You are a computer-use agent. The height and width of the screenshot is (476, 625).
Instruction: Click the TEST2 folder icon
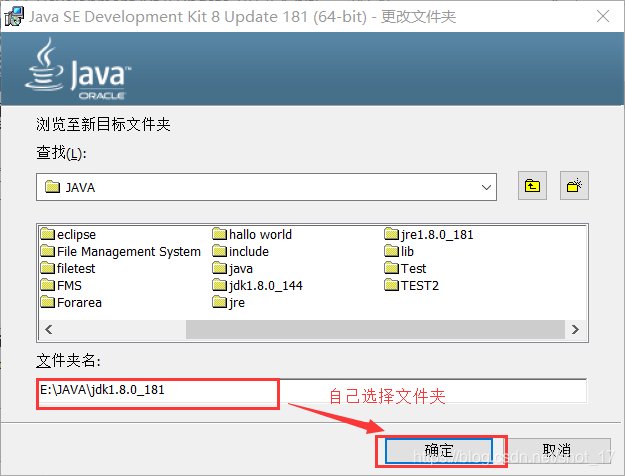pyautogui.click(x=391, y=285)
